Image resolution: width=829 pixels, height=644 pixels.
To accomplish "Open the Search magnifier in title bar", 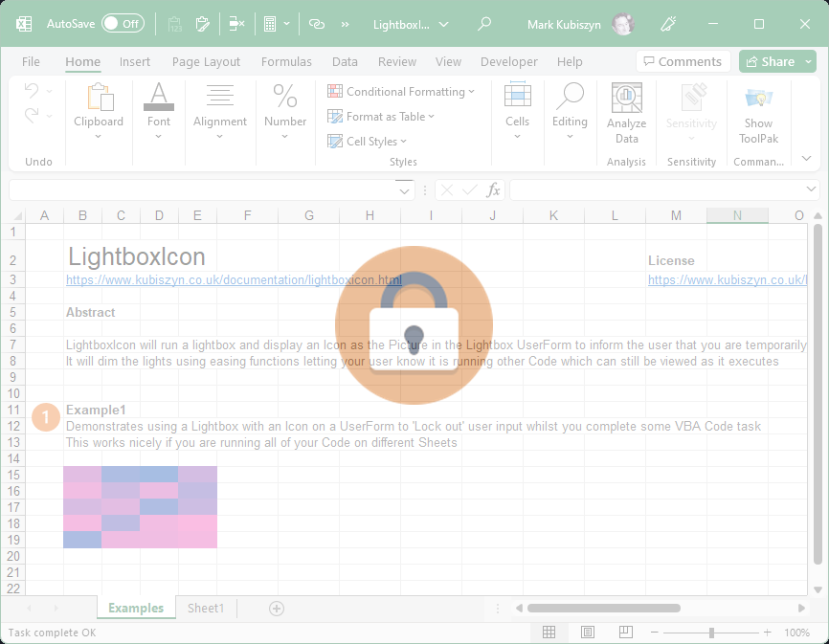I will [x=484, y=24].
